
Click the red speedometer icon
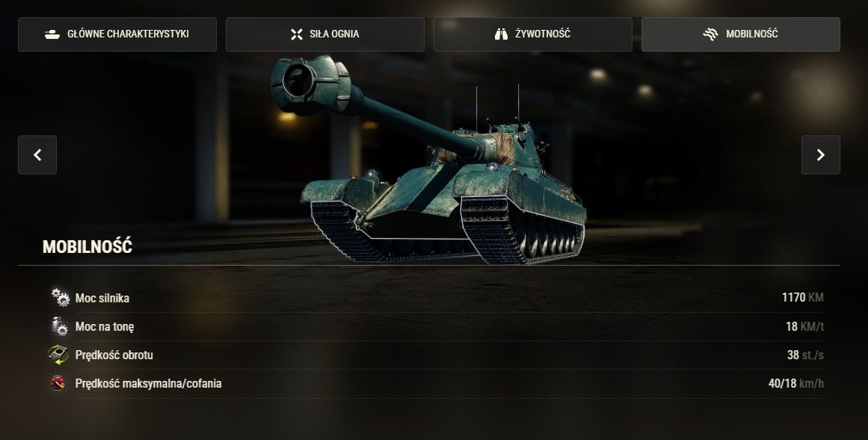[58, 383]
